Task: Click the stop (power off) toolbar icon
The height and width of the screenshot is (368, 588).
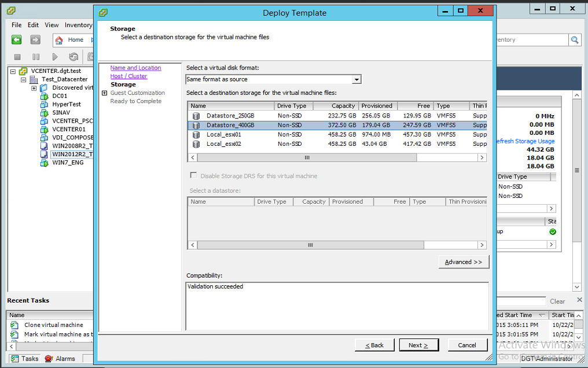Action: 17,57
